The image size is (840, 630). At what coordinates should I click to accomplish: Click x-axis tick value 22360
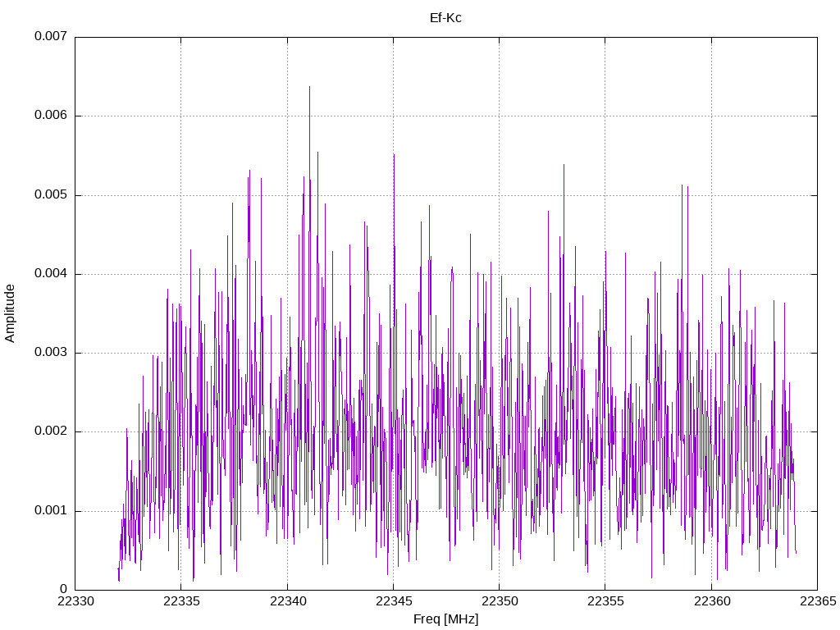pyautogui.click(x=712, y=601)
